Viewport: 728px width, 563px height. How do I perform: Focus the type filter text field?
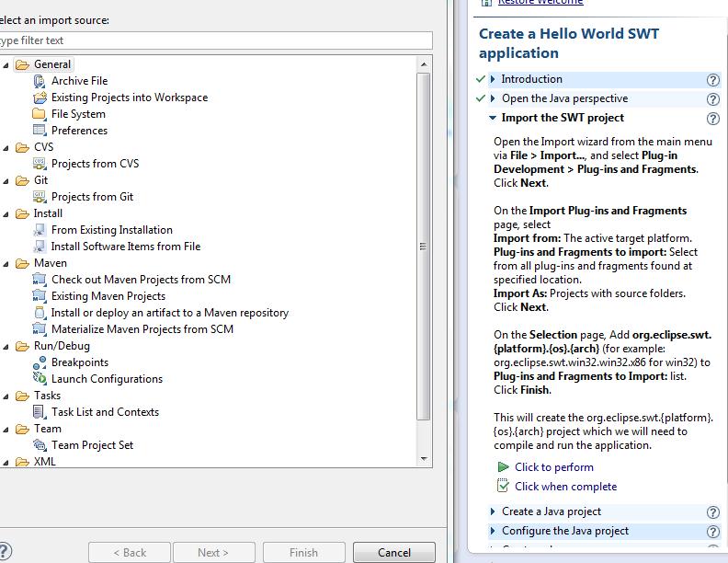click(x=216, y=40)
